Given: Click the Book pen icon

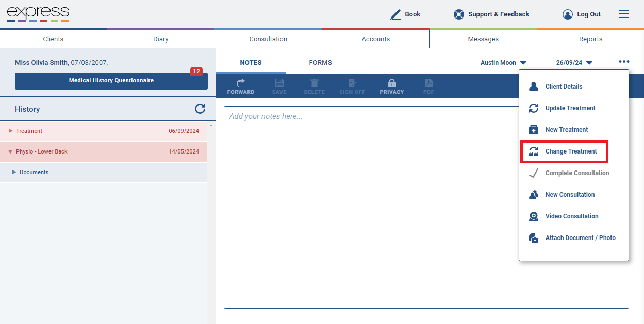Looking at the screenshot, I should 395,14.
